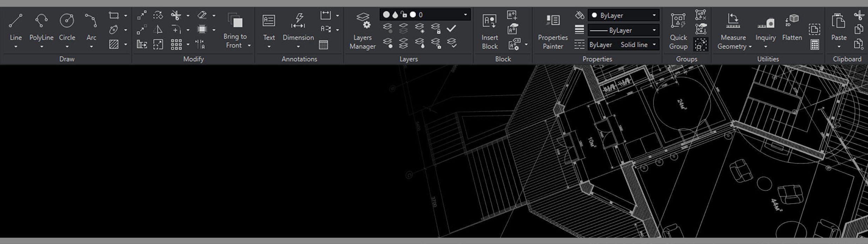Viewport: 868px width, 244px height.
Task: Click the Cut scissors icon in Clipboard
Action: (x=859, y=15)
